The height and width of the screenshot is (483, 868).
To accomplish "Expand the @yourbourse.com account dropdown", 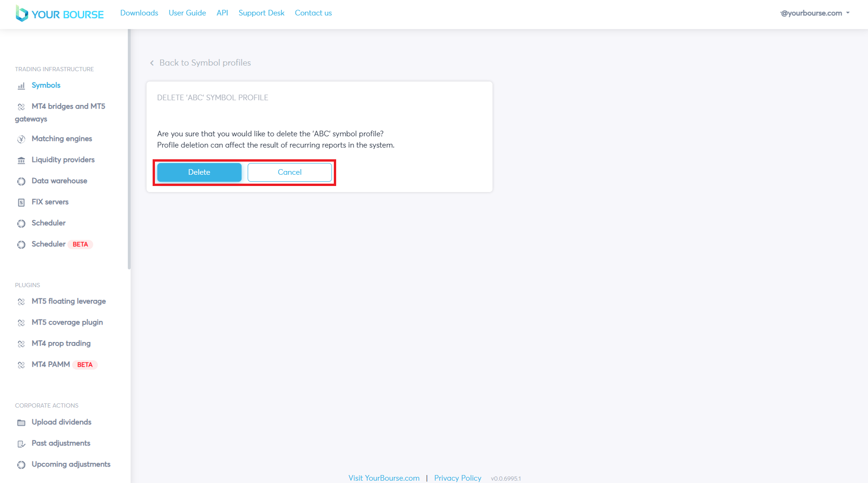I will (815, 13).
